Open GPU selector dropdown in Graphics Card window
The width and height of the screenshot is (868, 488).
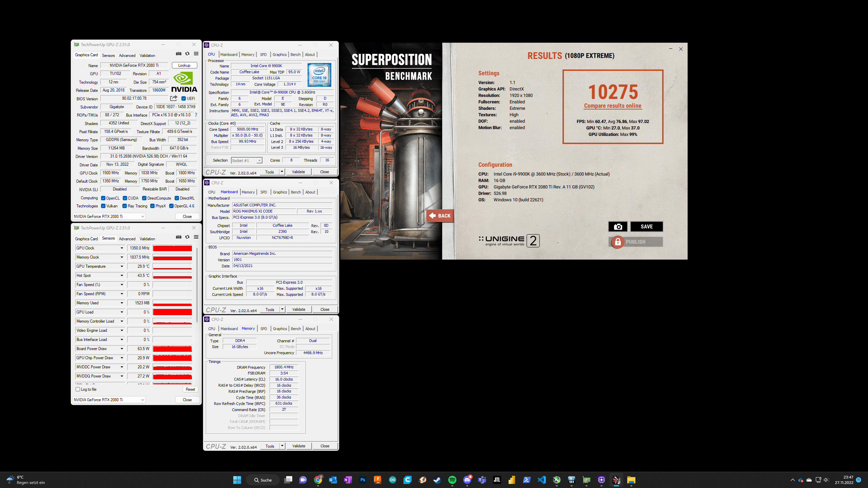pyautogui.click(x=109, y=217)
